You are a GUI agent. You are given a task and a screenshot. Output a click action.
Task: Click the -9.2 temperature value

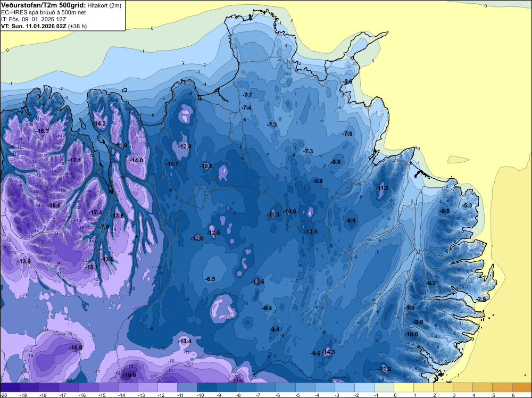pyautogui.click(x=431, y=283)
